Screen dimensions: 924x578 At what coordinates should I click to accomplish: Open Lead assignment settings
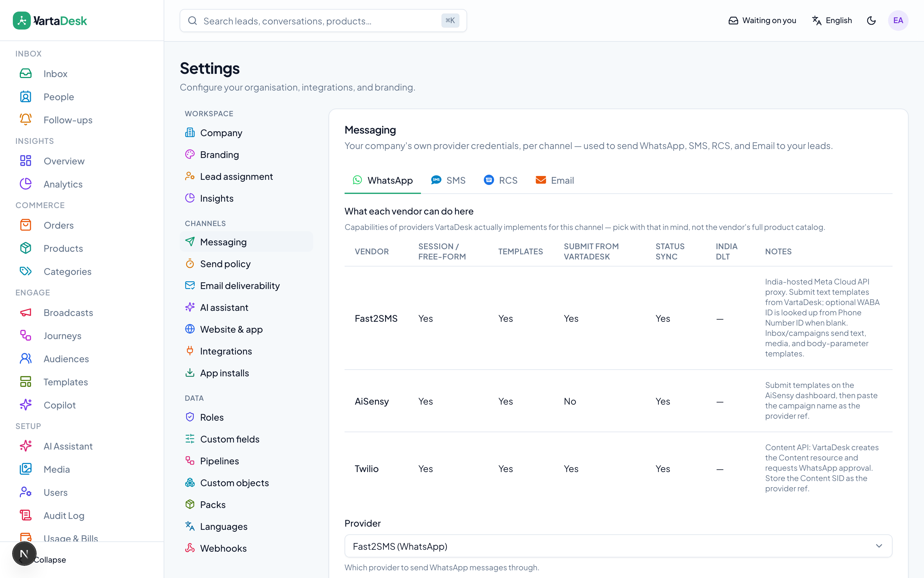pos(246,176)
